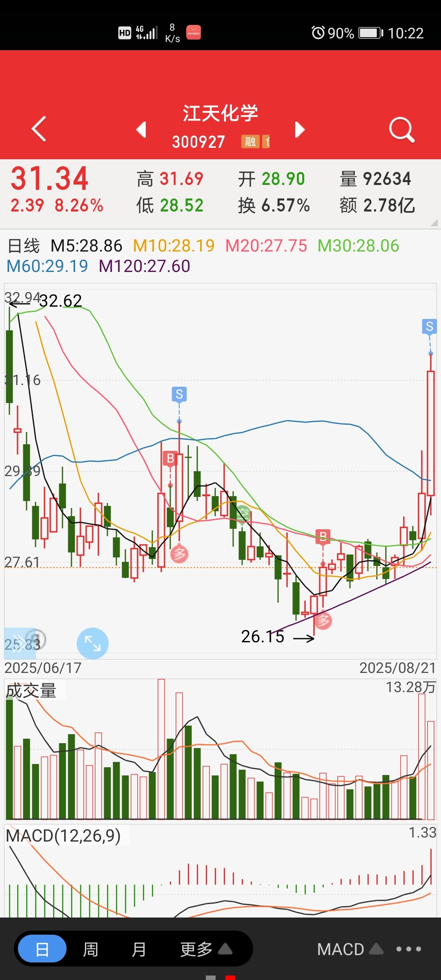Tap the 日线 chart label
The image size is (441, 980).
[24, 246]
